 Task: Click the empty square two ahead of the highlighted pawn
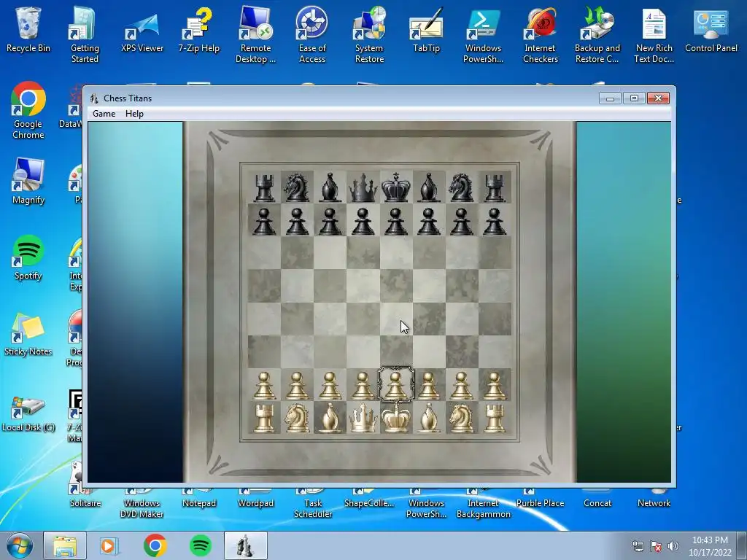(395, 319)
